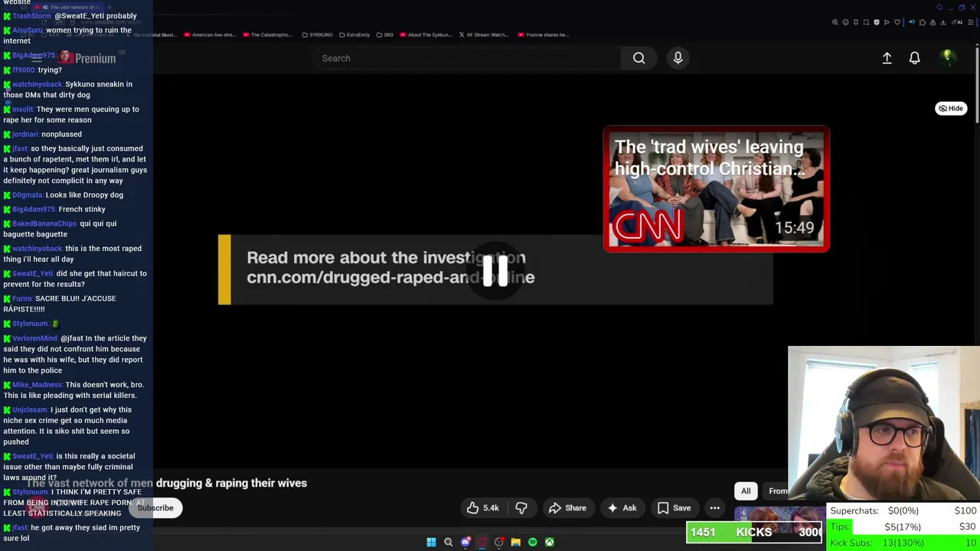Click chat username AisuSuru

pyautogui.click(x=28, y=31)
